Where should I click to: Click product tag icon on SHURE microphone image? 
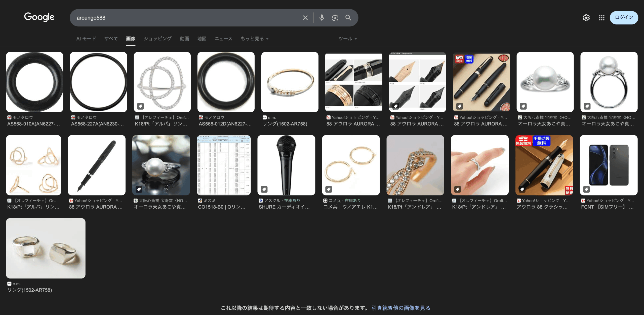coord(264,189)
